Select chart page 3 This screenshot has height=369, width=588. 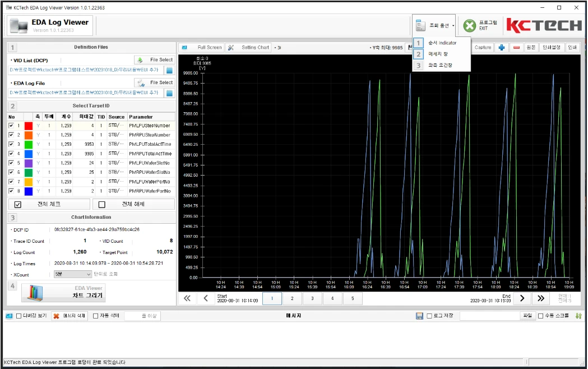point(312,298)
